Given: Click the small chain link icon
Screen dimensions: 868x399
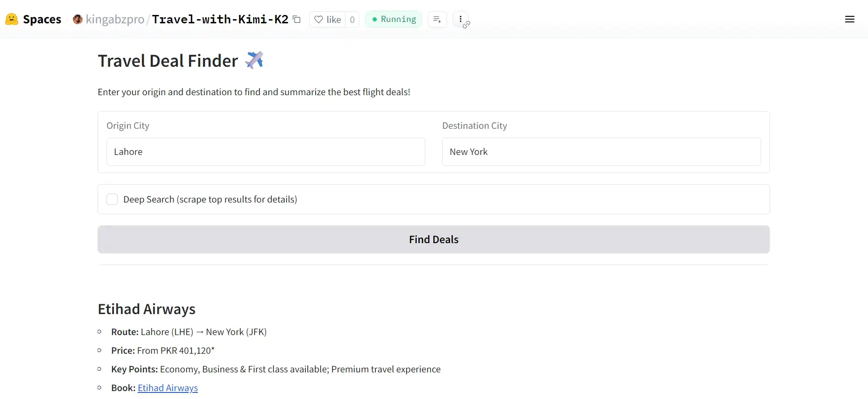Looking at the screenshot, I should [x=466, y=25].
